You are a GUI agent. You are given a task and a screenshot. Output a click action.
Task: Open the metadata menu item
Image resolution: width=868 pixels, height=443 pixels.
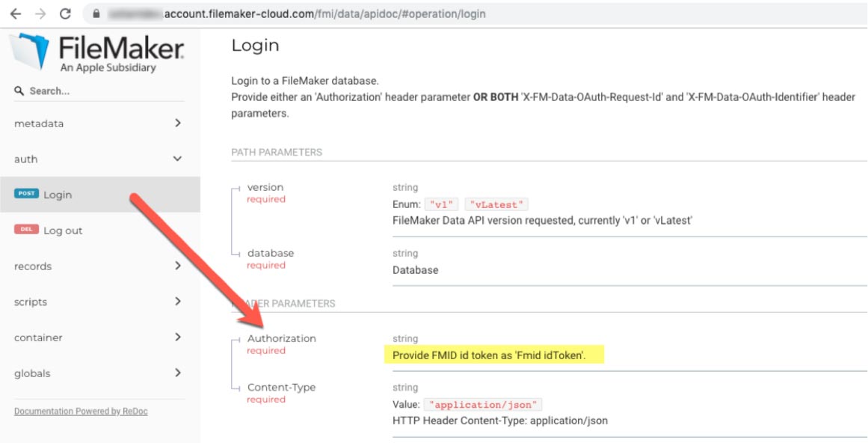(99, 123)
